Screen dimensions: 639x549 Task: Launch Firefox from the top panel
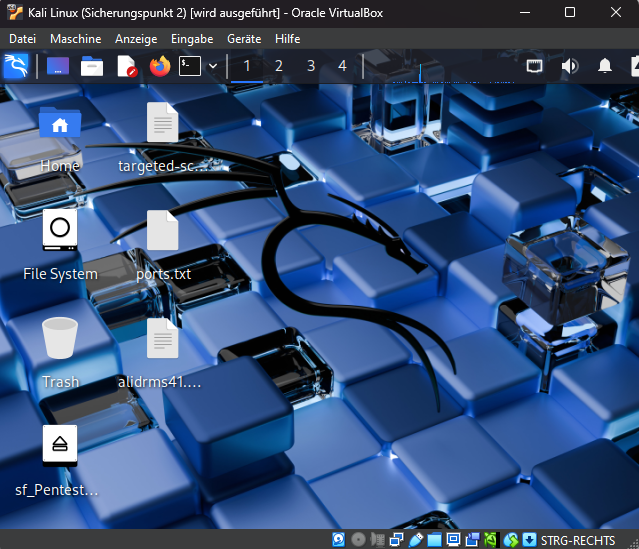(x=160, y=67)
